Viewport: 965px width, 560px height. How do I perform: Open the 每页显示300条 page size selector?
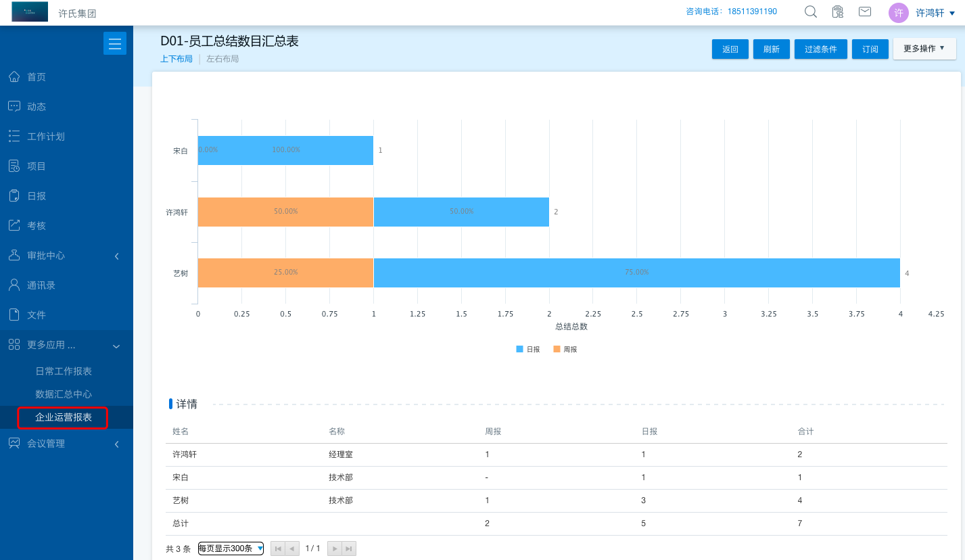point(231,549)
